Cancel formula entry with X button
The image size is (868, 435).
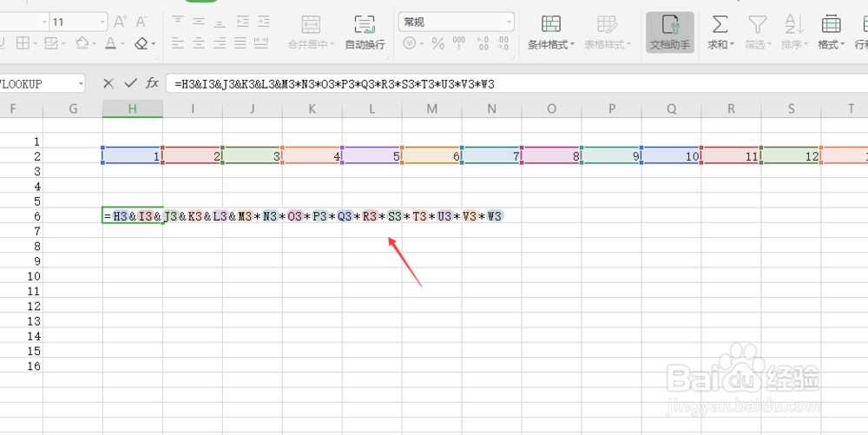click(108, 83)
